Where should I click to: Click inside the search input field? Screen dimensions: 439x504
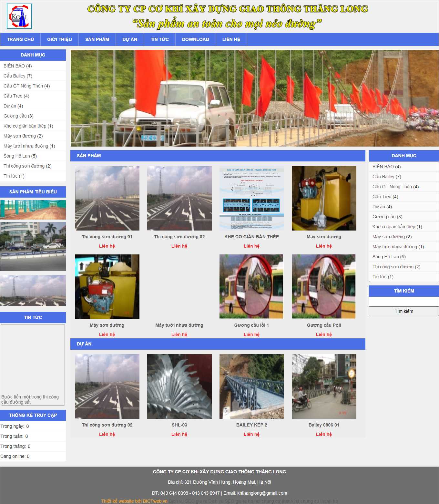pos(403,302)
